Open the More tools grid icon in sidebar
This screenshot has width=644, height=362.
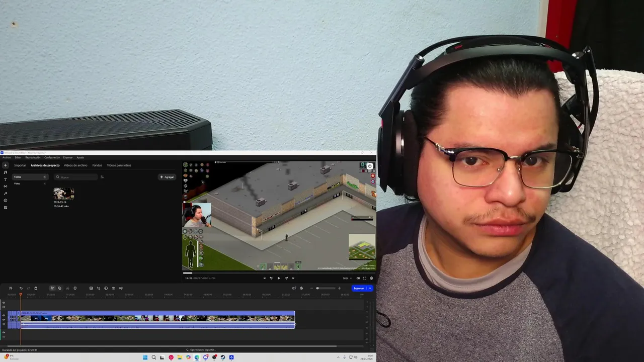click(6, 208)
